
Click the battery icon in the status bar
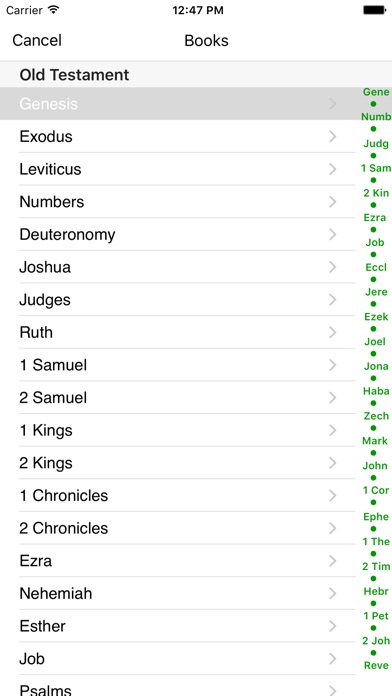tap(374, 10)
